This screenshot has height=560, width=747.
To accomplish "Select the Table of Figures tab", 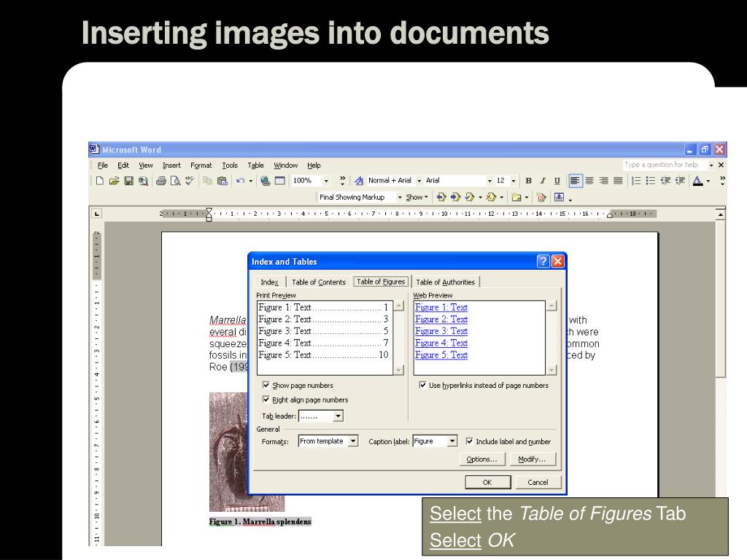I will coord(381,281).
